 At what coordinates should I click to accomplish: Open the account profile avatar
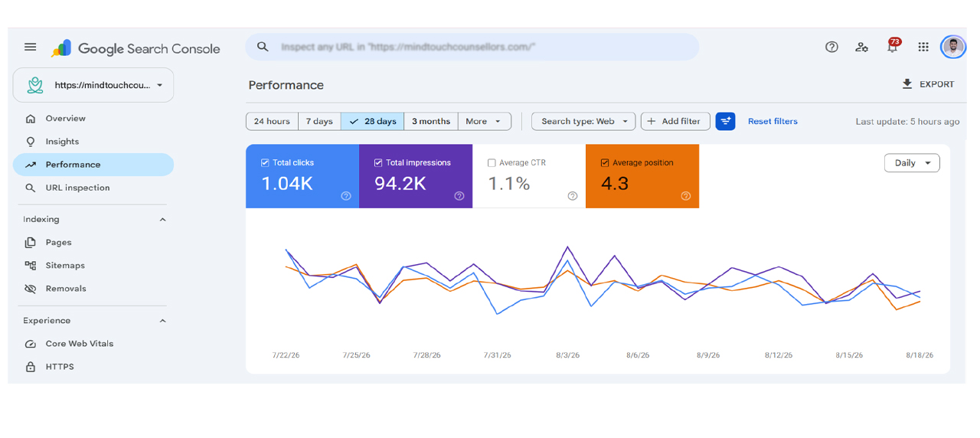[x=953, y=47]
